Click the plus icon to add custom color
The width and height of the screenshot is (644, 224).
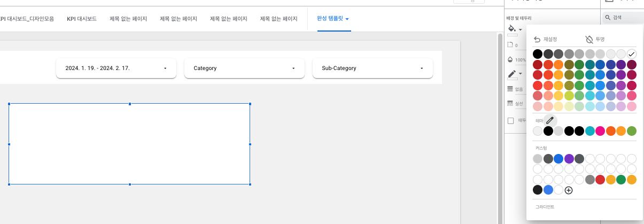point(569,190)
